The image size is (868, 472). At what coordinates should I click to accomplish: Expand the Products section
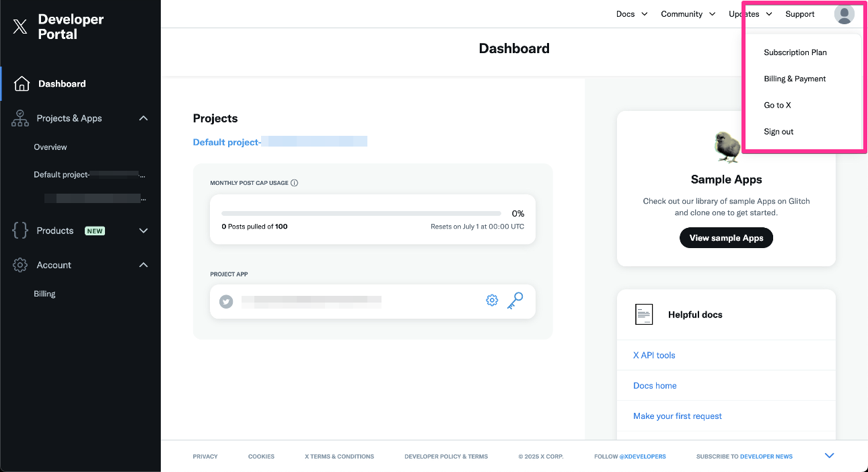click(x=143, y=231)
